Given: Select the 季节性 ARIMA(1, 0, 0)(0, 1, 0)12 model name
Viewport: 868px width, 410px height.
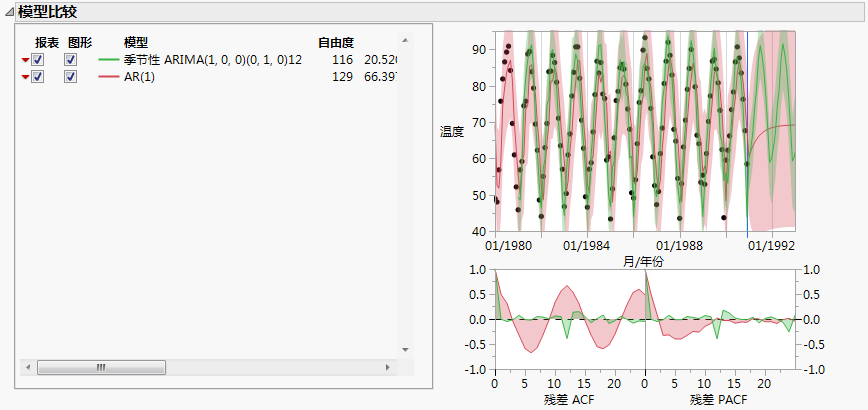Looking at the screenshot, I should click(x=213, y=60).
